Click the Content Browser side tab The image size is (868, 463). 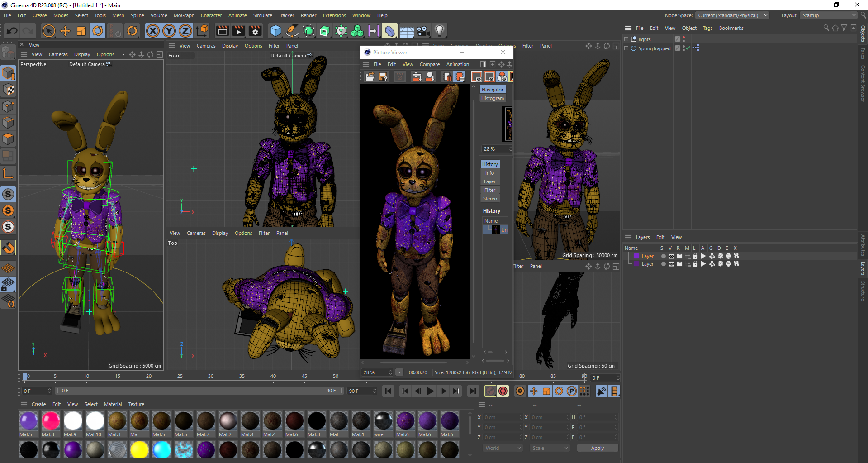point(863,83)
